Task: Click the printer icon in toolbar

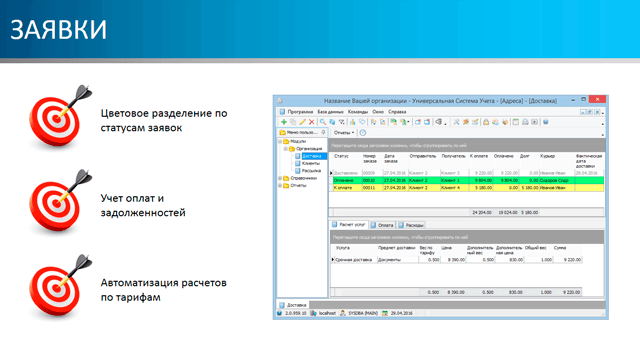Action: coord(525,122)
